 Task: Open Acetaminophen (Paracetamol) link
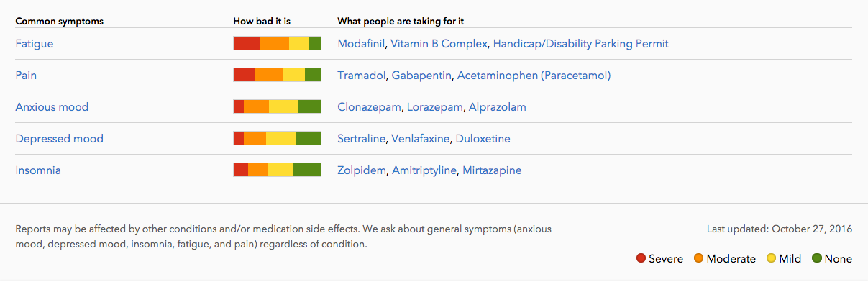[534, 76]
